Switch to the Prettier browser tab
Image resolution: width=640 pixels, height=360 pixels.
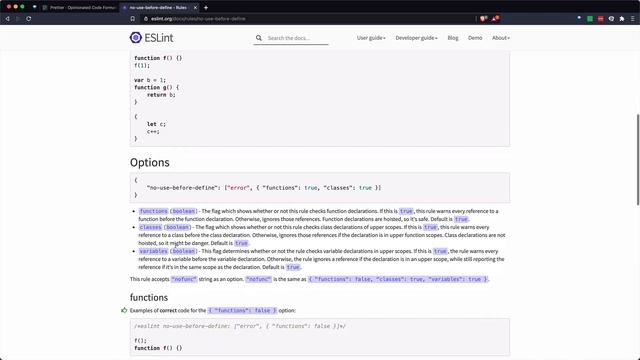80,7
